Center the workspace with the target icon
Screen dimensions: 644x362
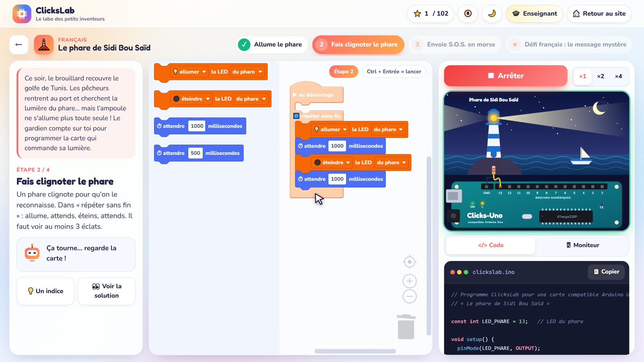pyautogui.click(x=409, y=262)
